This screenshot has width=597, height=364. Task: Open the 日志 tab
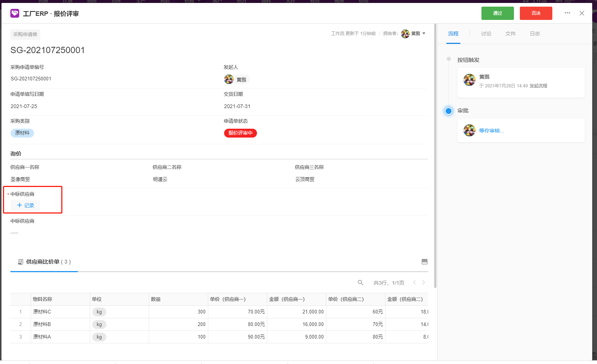tap(535, 34)
